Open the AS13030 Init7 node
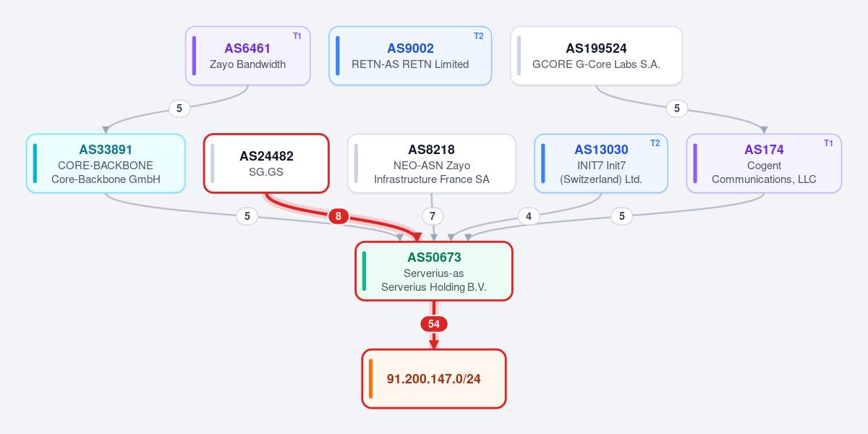The width and height of the screenshot is (868, 434). click(601, 163)
